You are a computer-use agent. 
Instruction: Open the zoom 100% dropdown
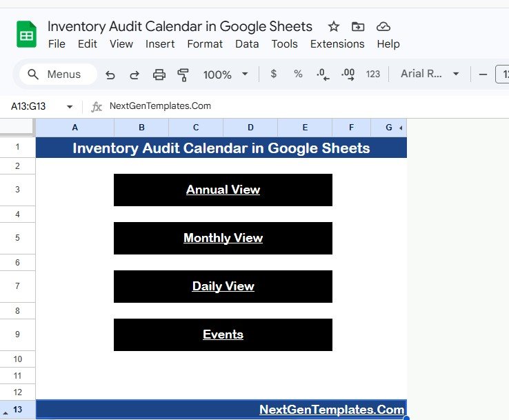point(226,74)
